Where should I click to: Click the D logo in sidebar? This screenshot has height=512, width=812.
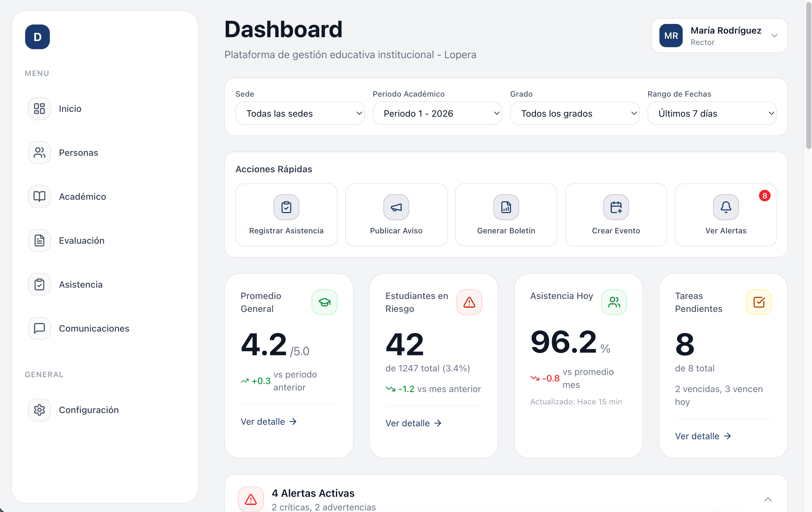pyautogui.click(x=37, y=37)
